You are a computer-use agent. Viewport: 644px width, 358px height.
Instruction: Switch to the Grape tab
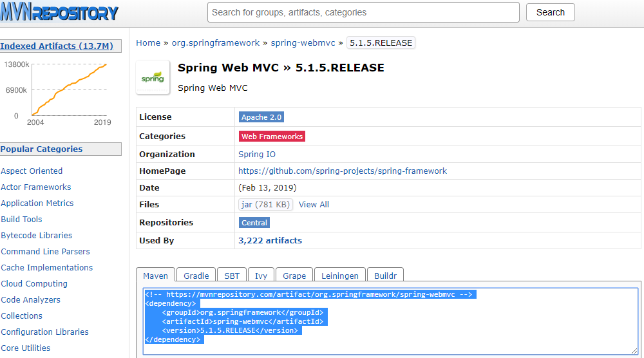[x=294, y=276]
